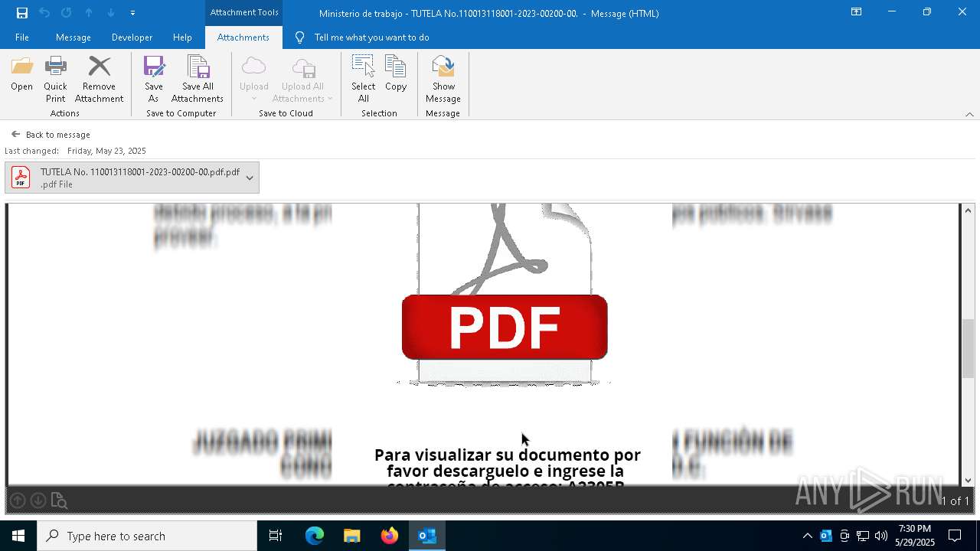The width and height of the screenshot is (980, 551).
Task: Click Save As in the ribbon
Action: pos(153,79)
